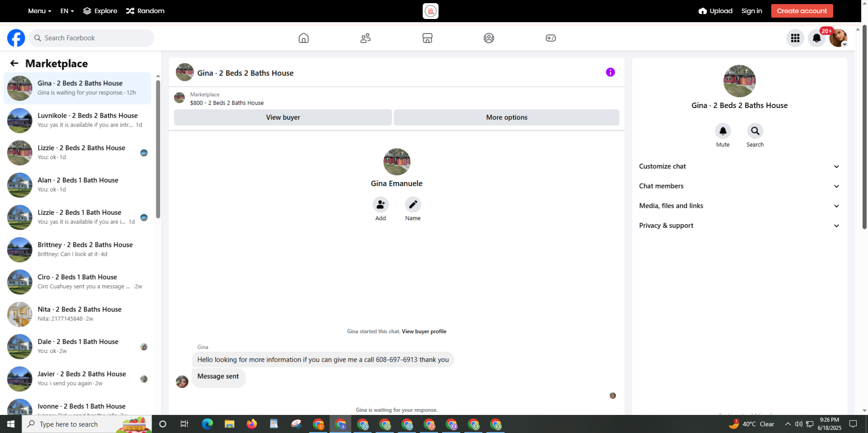Click the taskbar clock showing 9:26 PM
Screen dimensions: 868x433
(829, 424)
